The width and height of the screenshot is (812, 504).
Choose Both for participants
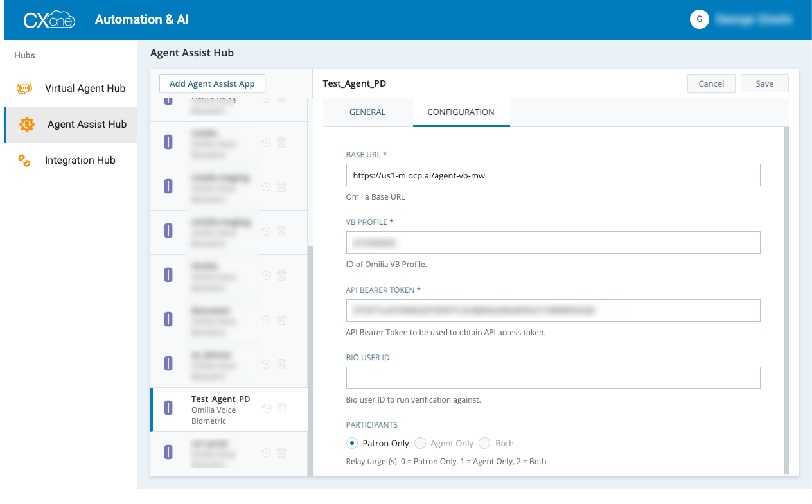pyautogui.click(x=484, y=443)
